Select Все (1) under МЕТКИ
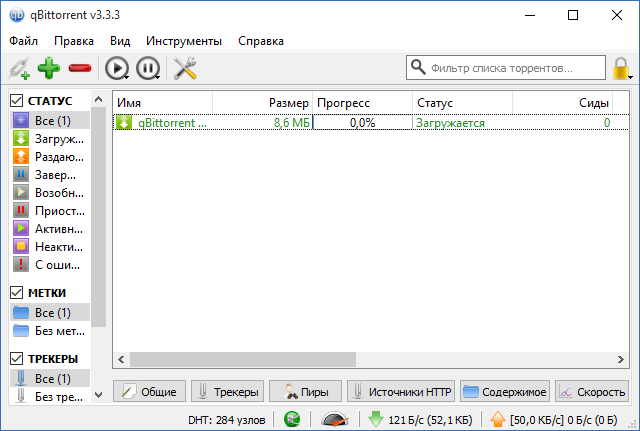Screen dimensions: 640x431 point(50,313)
